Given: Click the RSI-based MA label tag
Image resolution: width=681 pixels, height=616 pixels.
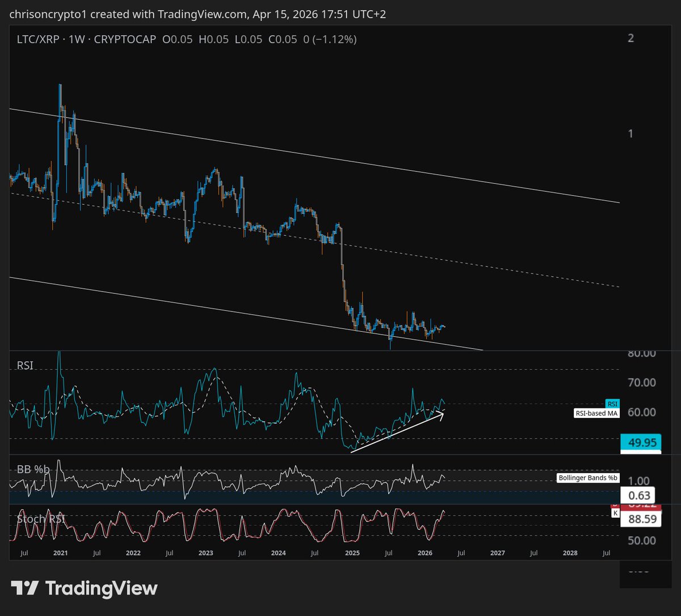Looking at the screenshot, I should [597, 414].
